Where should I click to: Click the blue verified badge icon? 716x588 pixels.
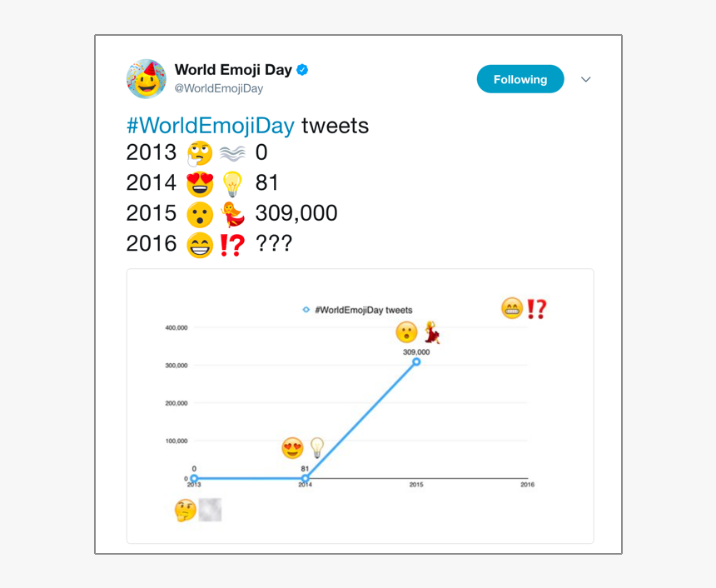coord(302,70)
